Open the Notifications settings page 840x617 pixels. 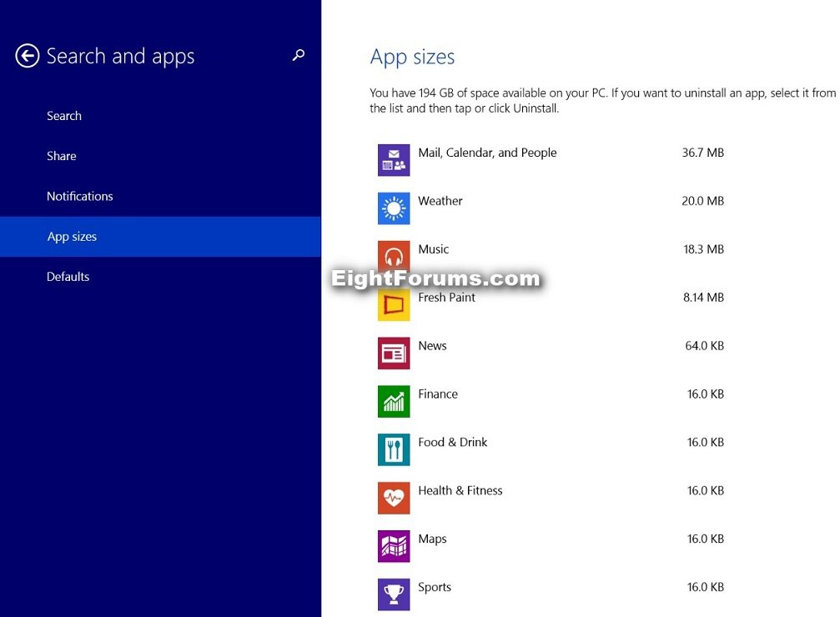click(80, 196)
